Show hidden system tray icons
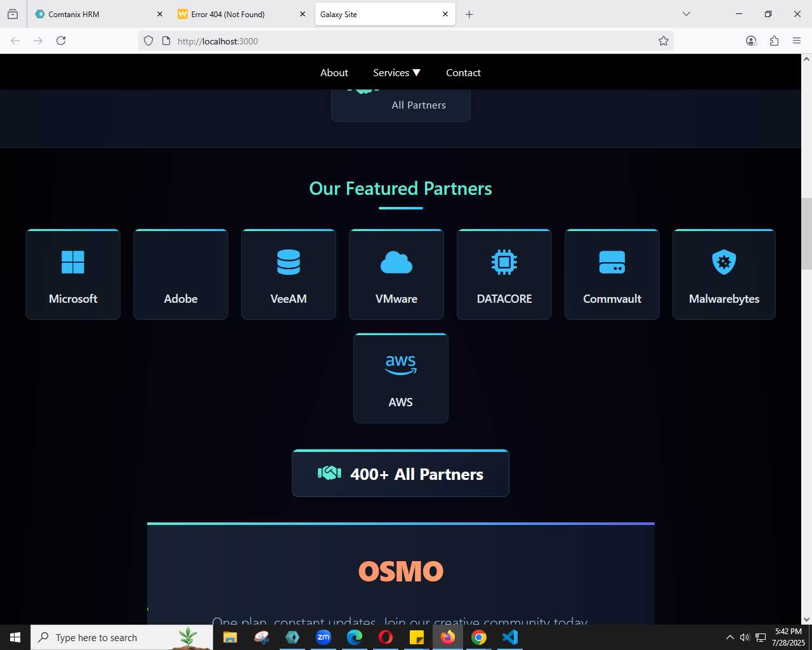Viewport: 812px width, 650px height. tap(730, 637)
